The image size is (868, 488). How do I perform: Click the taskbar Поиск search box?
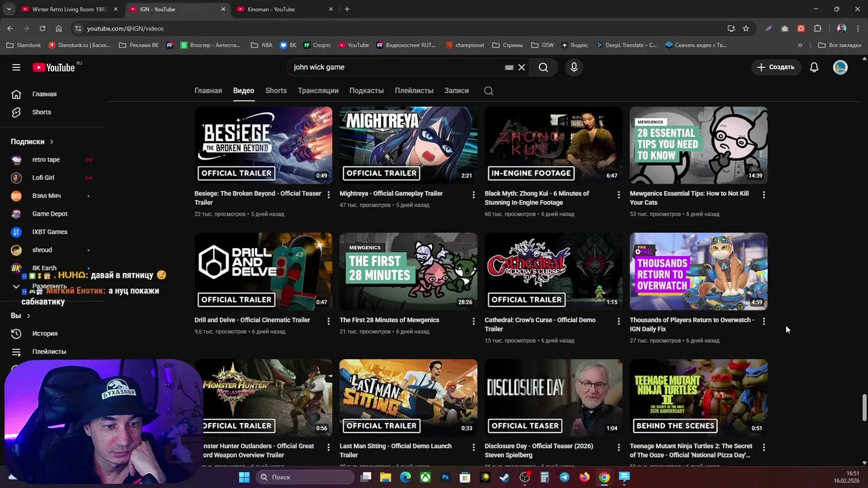pos(305,477)
